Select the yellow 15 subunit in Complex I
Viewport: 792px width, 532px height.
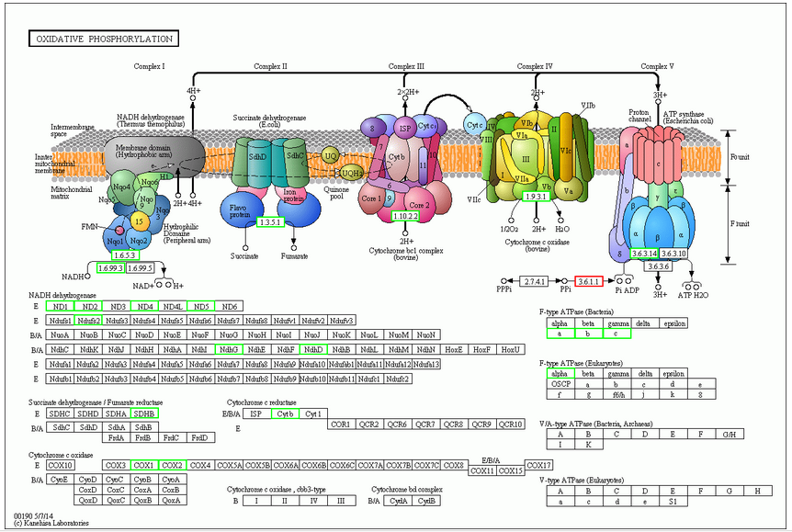[x=139, y=220]
